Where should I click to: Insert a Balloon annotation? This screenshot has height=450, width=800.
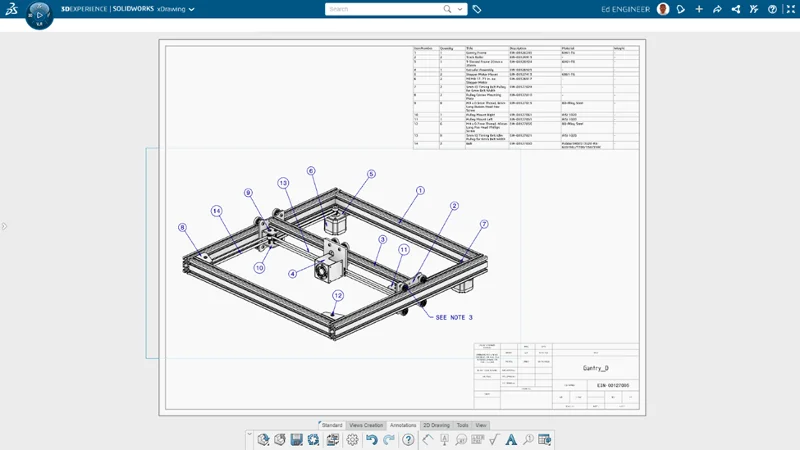point(461,440)
